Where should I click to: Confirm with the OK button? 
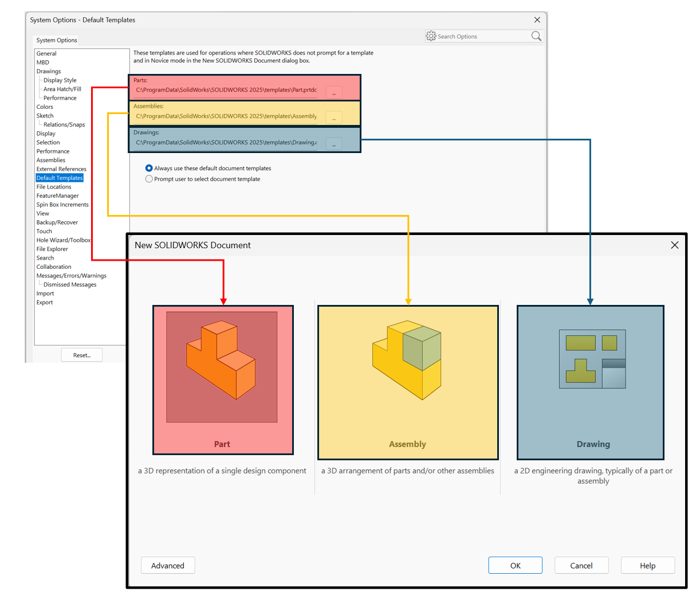tap(515, 565)
